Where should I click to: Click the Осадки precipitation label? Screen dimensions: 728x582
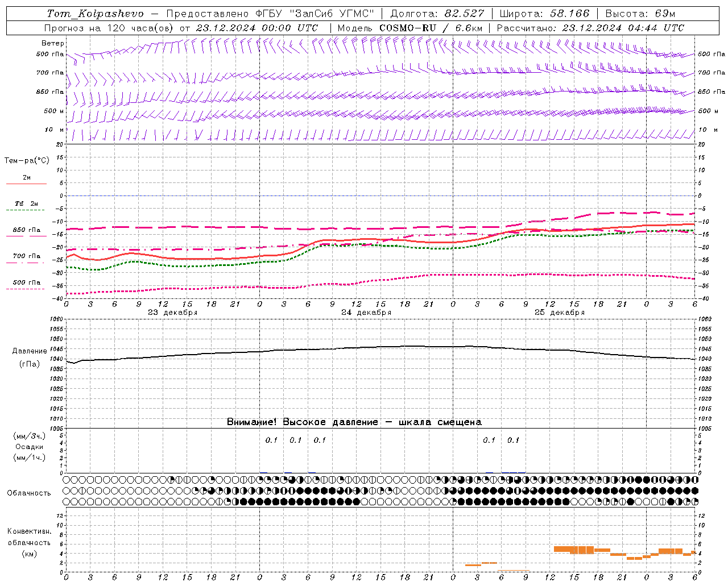[30, 447]
